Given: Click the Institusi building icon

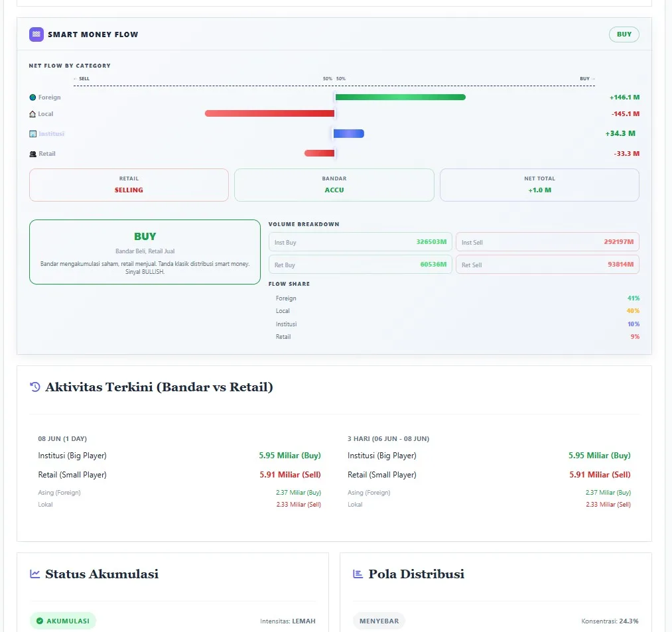Looking at the screenshot, I should 33,134.
